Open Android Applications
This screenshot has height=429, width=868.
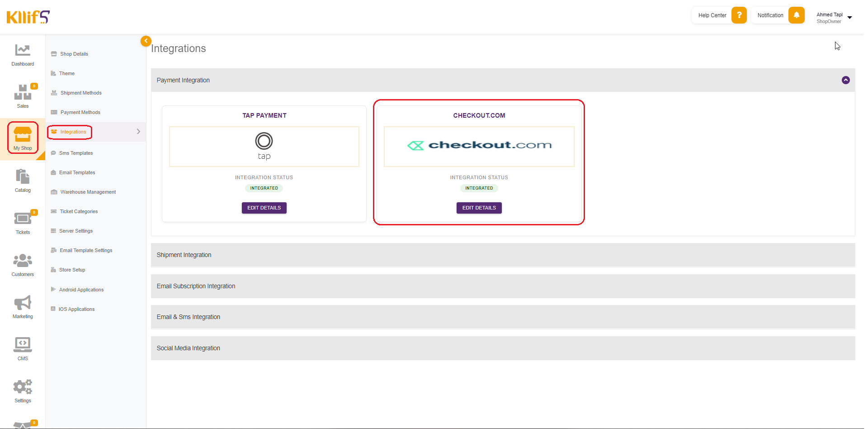(81, 290)
